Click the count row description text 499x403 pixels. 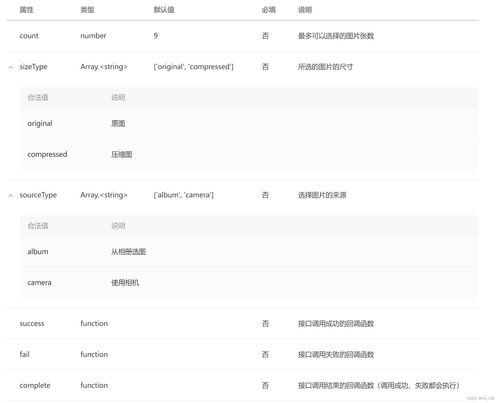point(336,36)
